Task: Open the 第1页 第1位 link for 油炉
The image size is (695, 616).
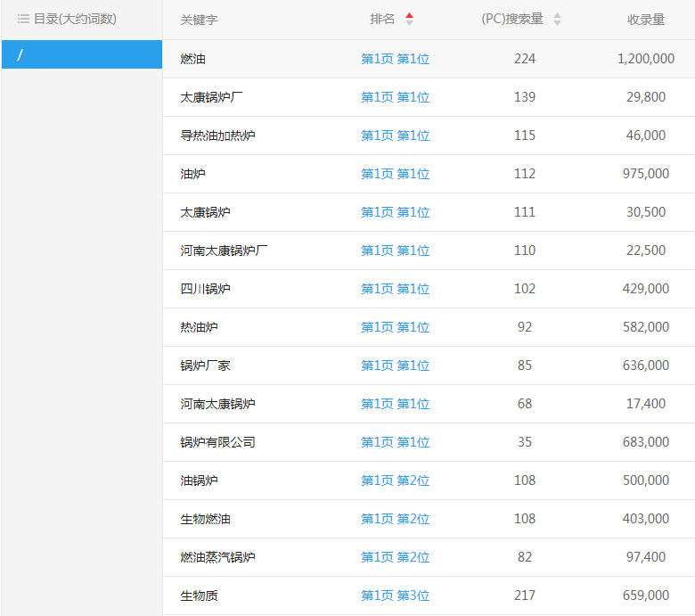Action: (x=395, y=174)
